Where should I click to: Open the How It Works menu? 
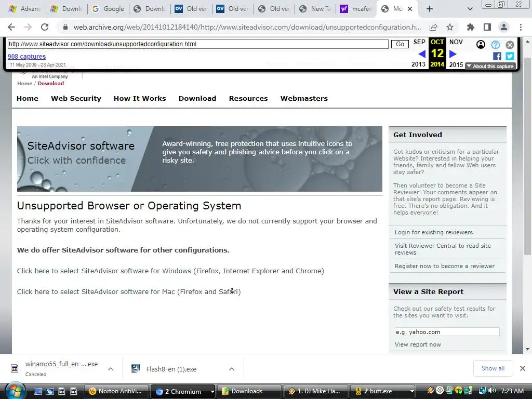140,98
